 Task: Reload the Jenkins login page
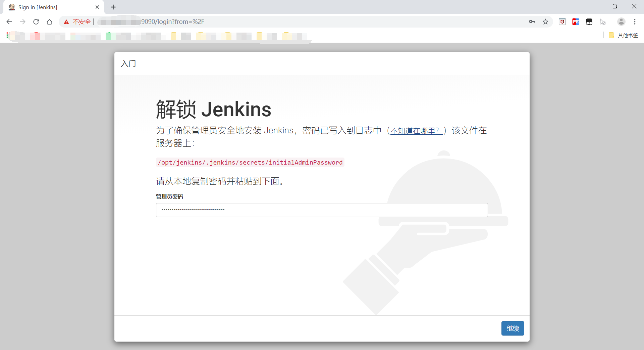pyautogui.click(x=36, y=21)
